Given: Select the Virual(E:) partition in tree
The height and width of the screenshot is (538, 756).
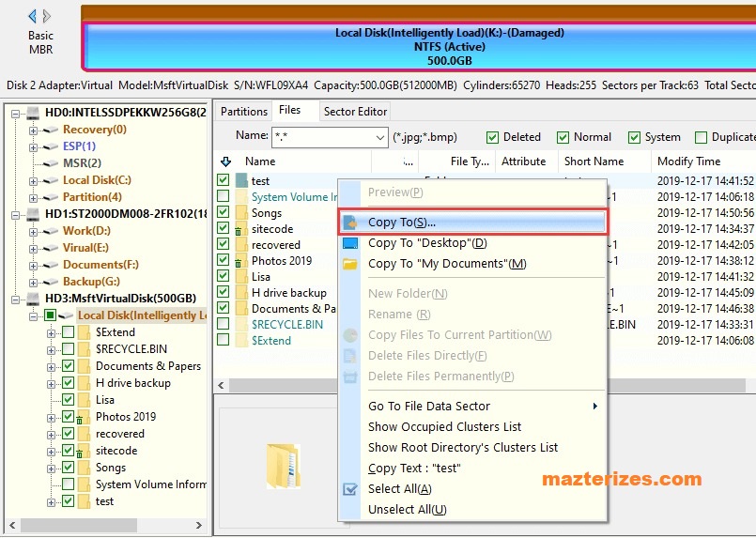Looking at the screenshot, I should [85, 248].
